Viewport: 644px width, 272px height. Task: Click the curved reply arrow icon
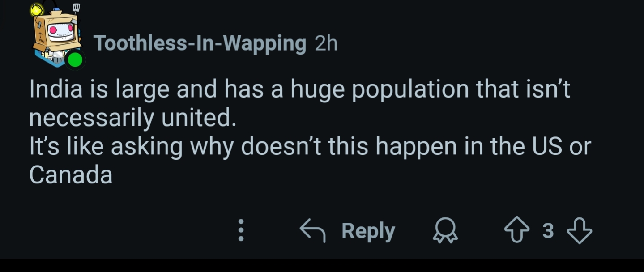(x=312, y=230)
